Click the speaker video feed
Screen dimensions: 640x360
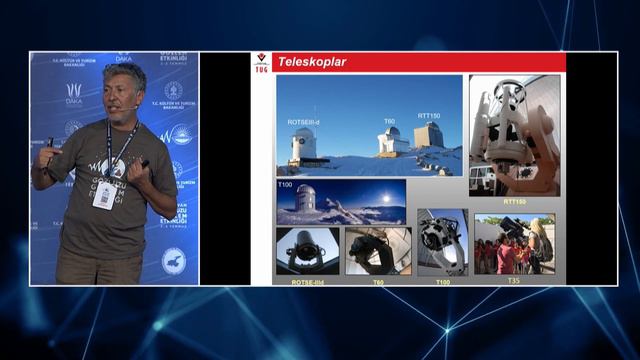[114, 169]
